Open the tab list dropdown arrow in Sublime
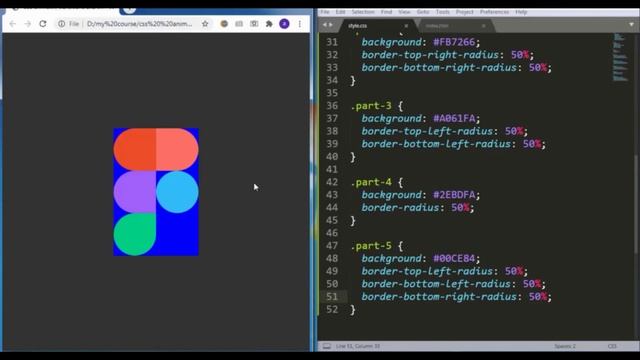 tap(631, 25)
